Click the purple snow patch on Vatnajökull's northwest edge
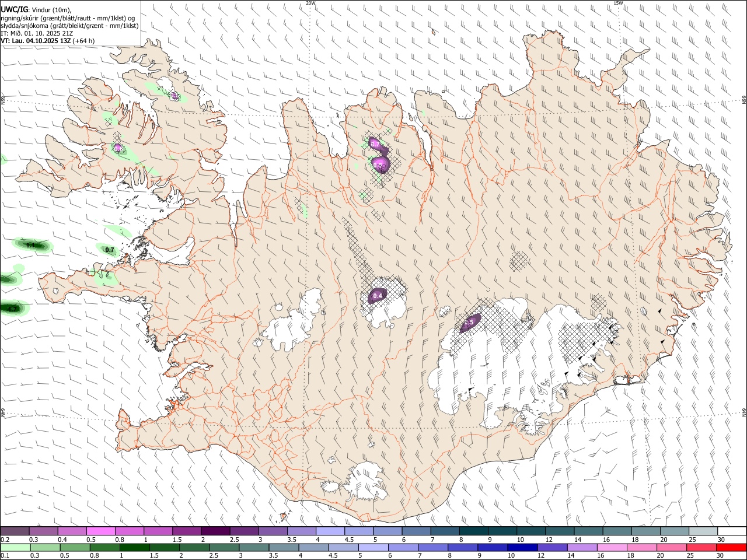This screenshot has width=747, height=560. pyautogui.click(x=470, y=323)
